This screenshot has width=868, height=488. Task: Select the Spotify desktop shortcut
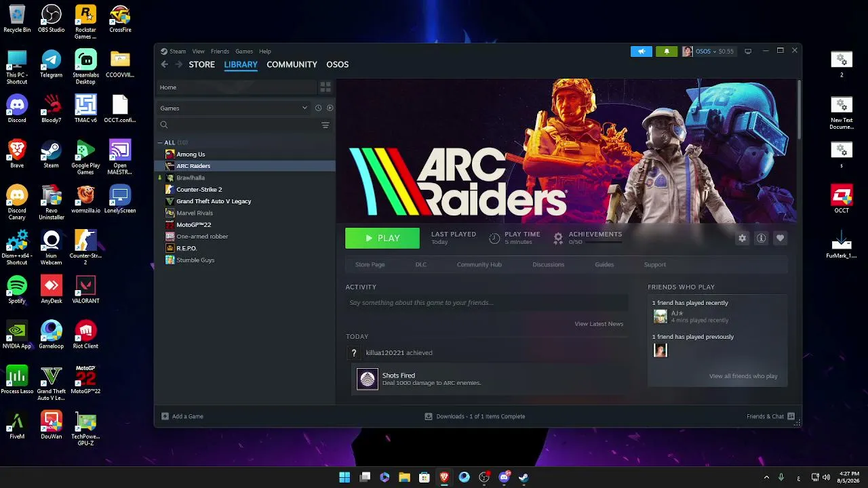(17, 289)
